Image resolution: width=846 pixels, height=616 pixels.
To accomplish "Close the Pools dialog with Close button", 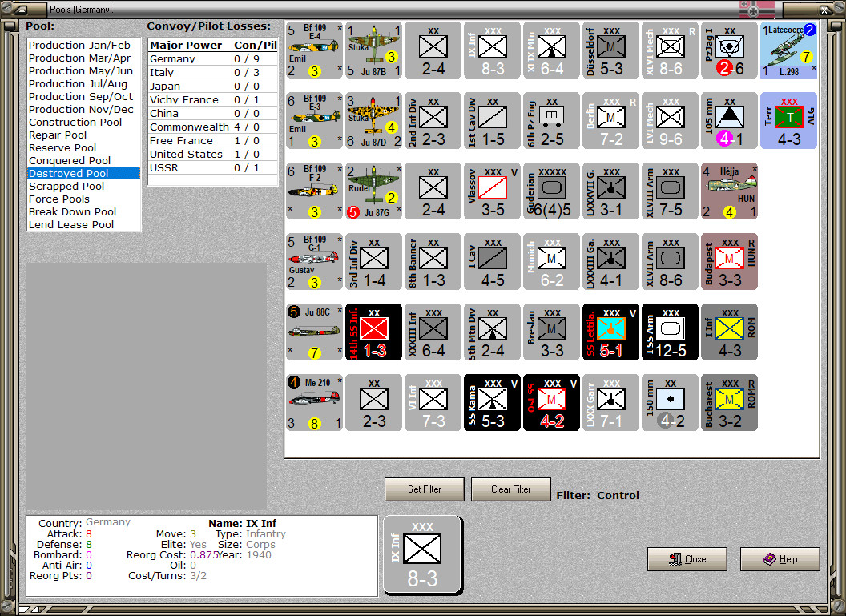I will point(687,559).
